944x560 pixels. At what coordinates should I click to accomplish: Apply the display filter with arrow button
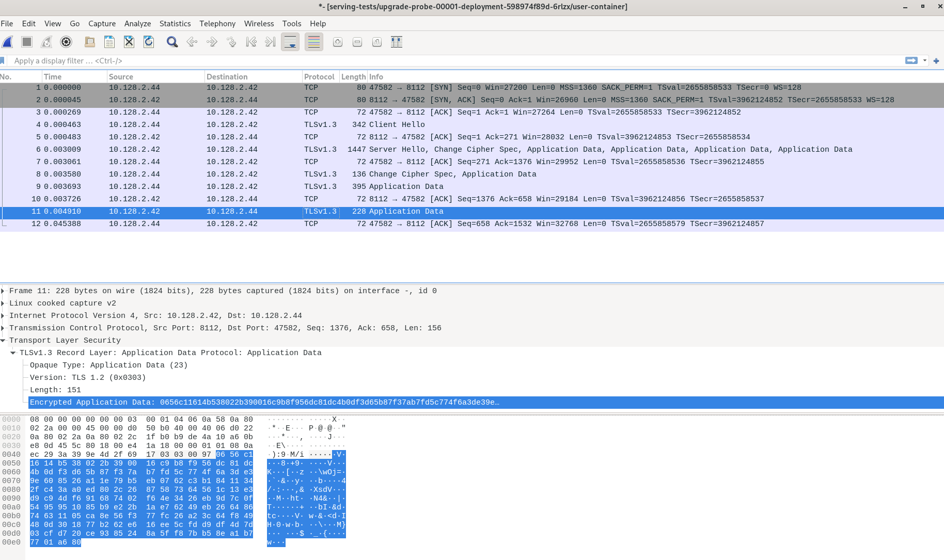click(911, 60)
